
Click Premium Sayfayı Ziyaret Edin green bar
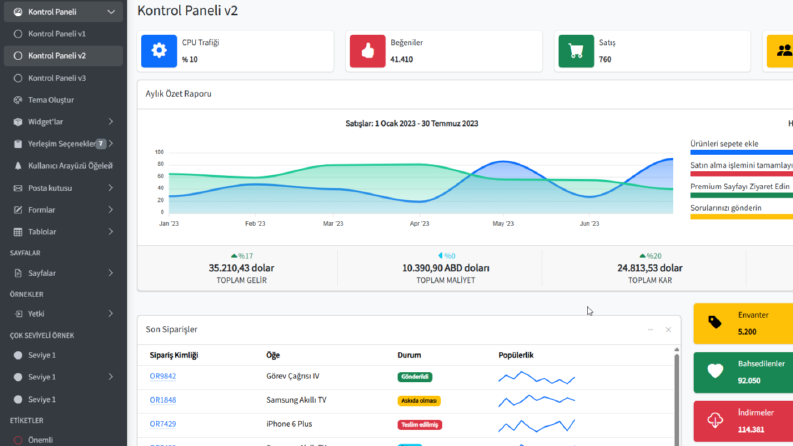pyautogui.click(x=741, y=195)
